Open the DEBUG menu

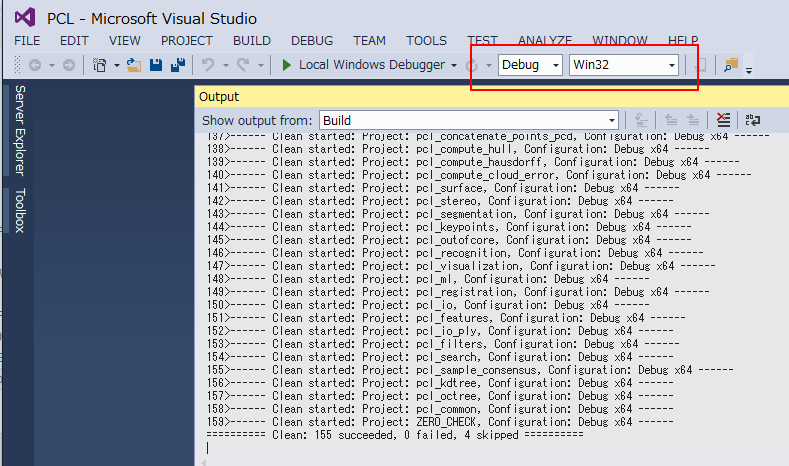(312, 41)
